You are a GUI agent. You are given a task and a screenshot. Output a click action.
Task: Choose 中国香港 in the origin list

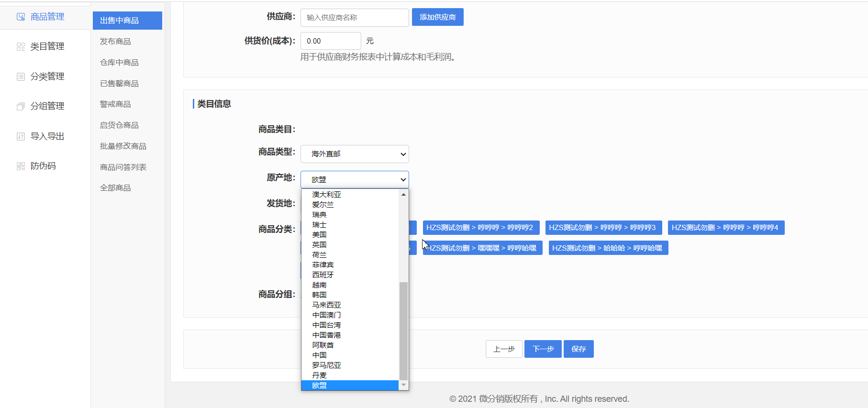click(x=326, y=335)
